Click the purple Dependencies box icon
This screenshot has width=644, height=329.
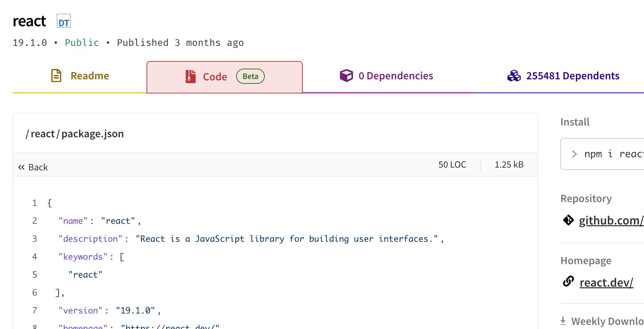click(346, 76)
